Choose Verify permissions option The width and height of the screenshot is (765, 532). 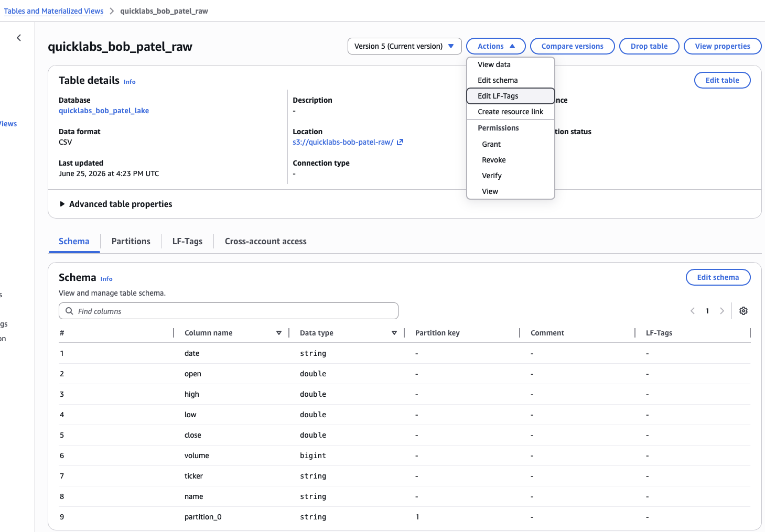pyautogui.click(x=510, y=176)
